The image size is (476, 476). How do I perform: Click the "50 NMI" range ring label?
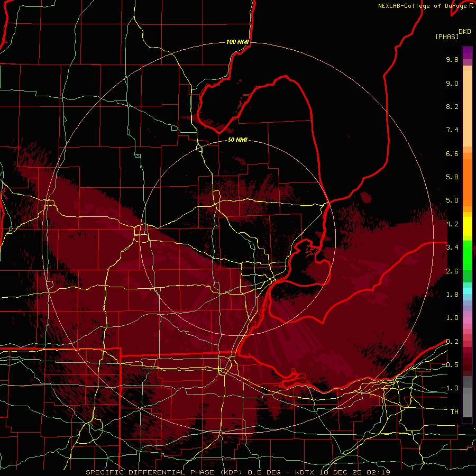pyautogui.click(x=237, y=140)
